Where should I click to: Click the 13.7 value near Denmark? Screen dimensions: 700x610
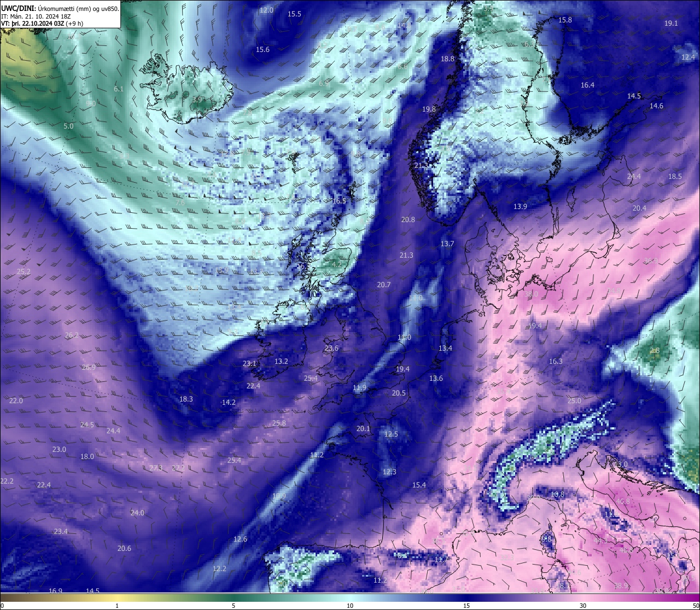click(447, 243)
